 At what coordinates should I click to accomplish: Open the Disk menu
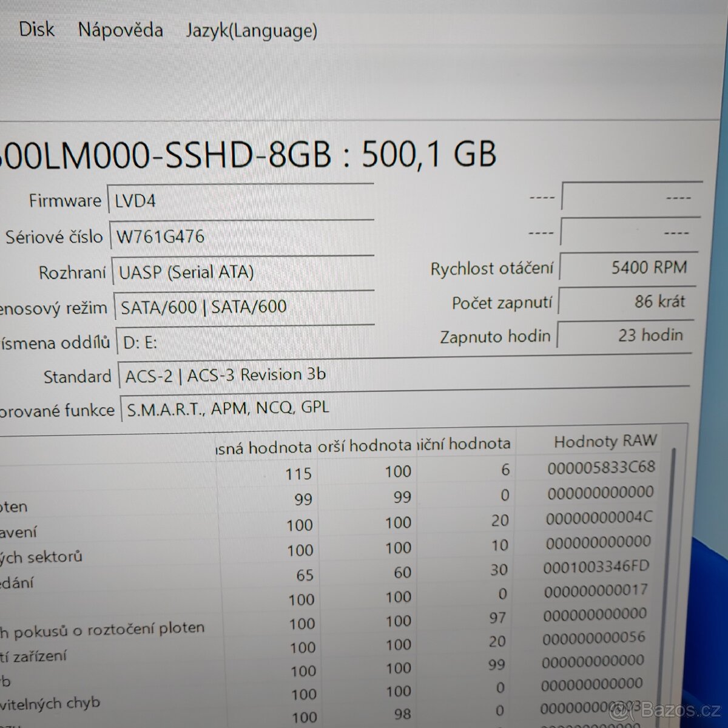[x=36, y=29]
